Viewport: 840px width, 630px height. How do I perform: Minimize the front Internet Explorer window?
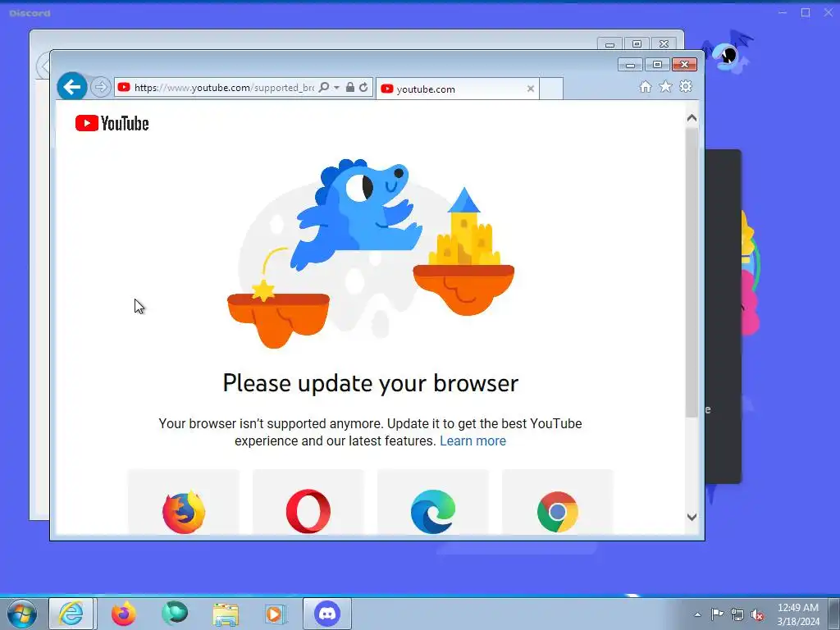pyautogui.click(x=630, y=65)
